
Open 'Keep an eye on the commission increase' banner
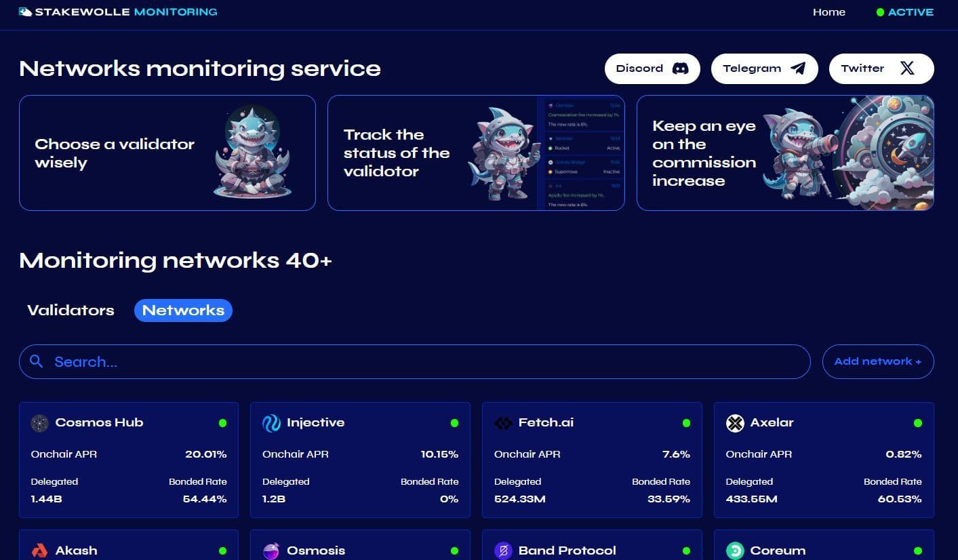click(x=785, y=153)
